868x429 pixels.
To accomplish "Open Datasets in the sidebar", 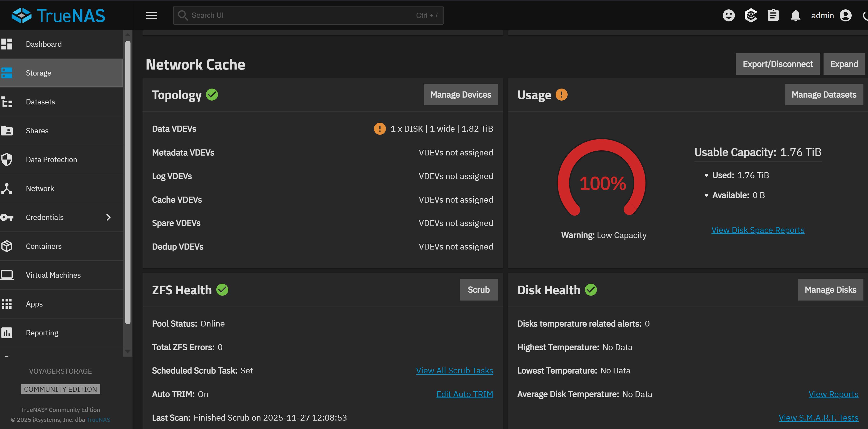I will pos(40,102).
